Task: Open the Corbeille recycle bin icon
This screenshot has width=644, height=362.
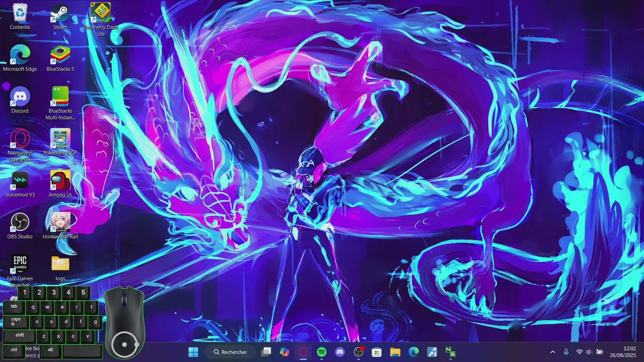Action: [20, 17]
